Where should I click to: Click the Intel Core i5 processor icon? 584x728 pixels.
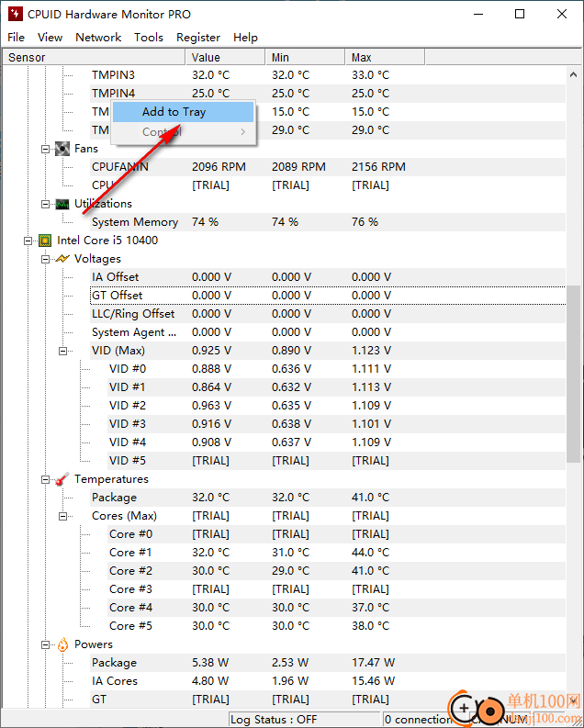[x=45, y=241]
